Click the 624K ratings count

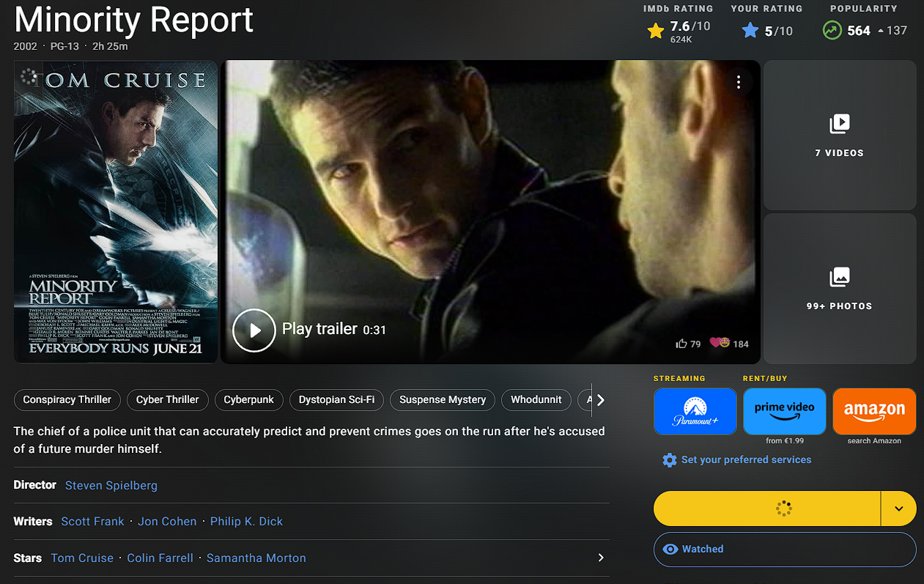click(x=681, y=40)
